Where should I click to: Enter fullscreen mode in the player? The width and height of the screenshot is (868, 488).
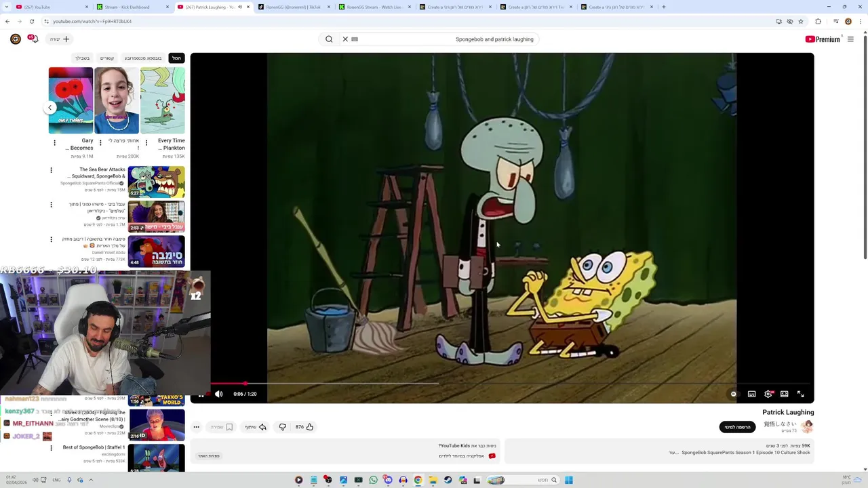pyautogui.click(x=800, y=394)
